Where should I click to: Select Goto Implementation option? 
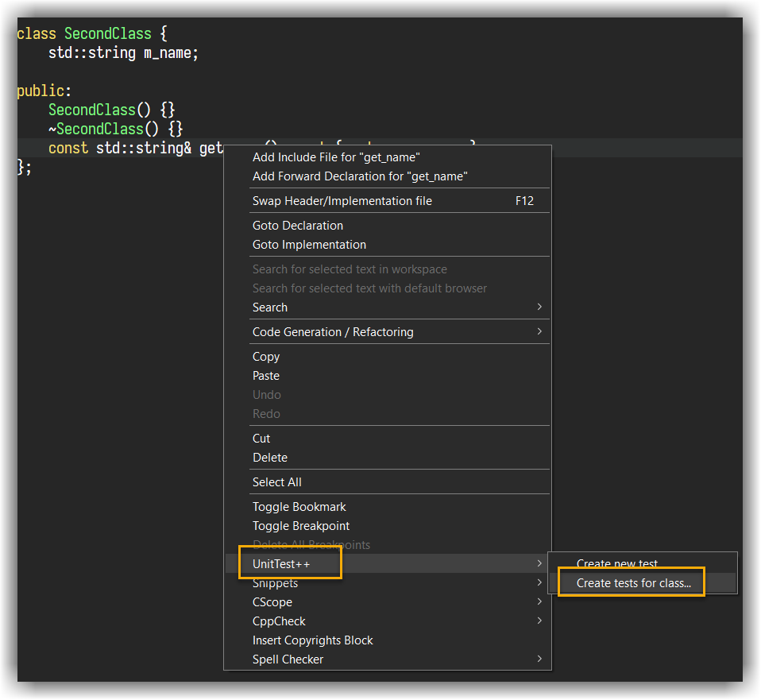click(x=309, y=245)
